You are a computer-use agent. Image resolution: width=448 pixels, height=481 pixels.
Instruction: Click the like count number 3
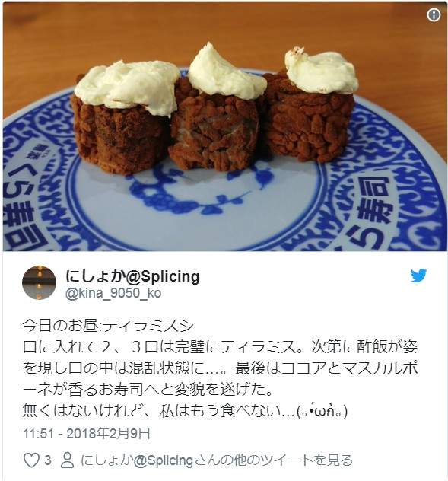click(47, 460)
